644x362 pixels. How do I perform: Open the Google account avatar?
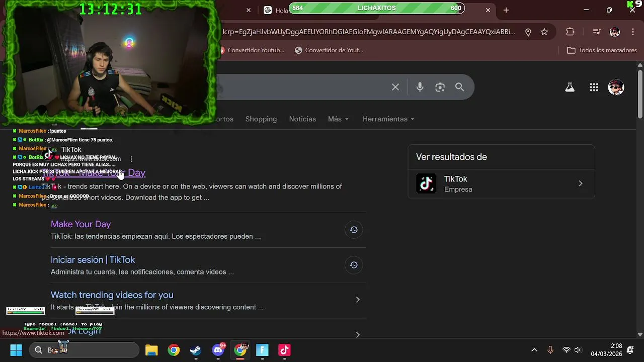click(616, 87)
